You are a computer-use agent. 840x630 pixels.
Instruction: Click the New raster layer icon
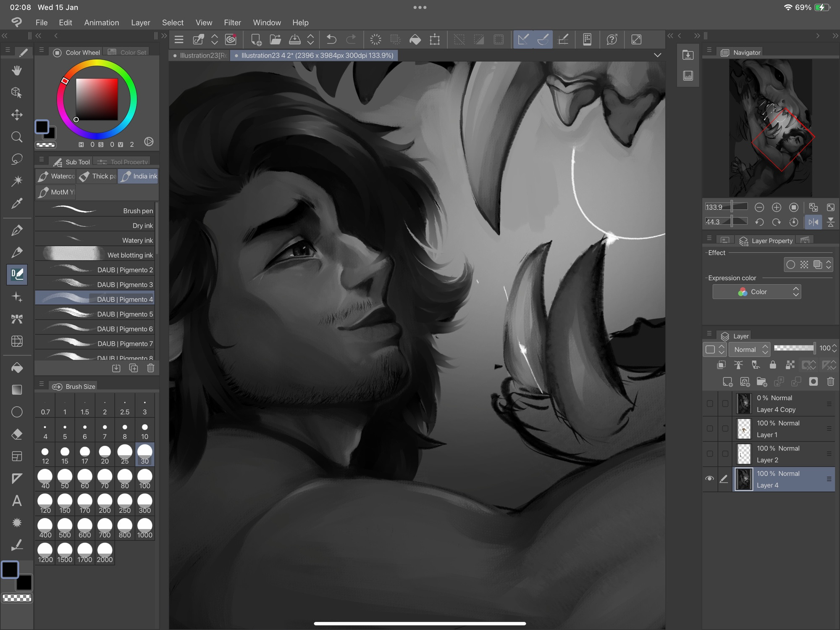[727, 382]
